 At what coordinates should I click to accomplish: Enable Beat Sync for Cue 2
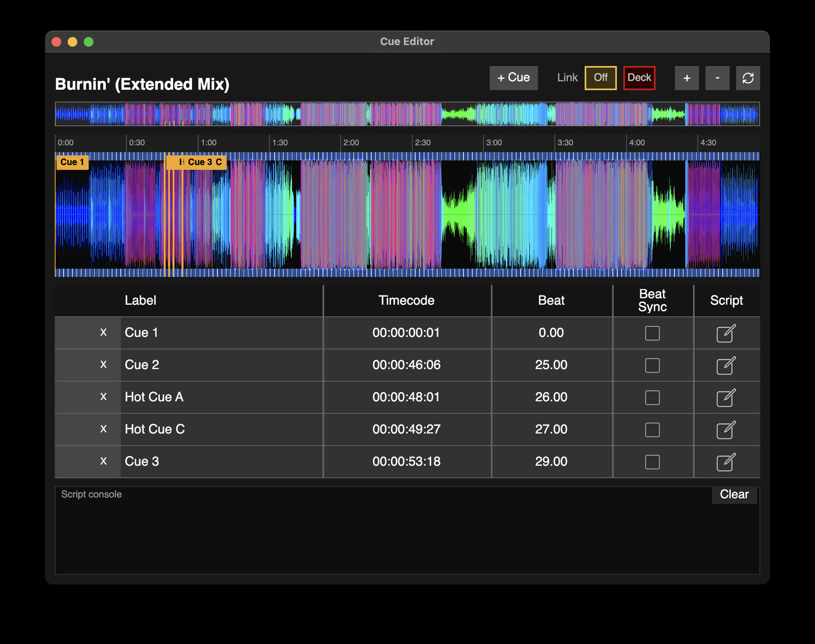[653, 365]
